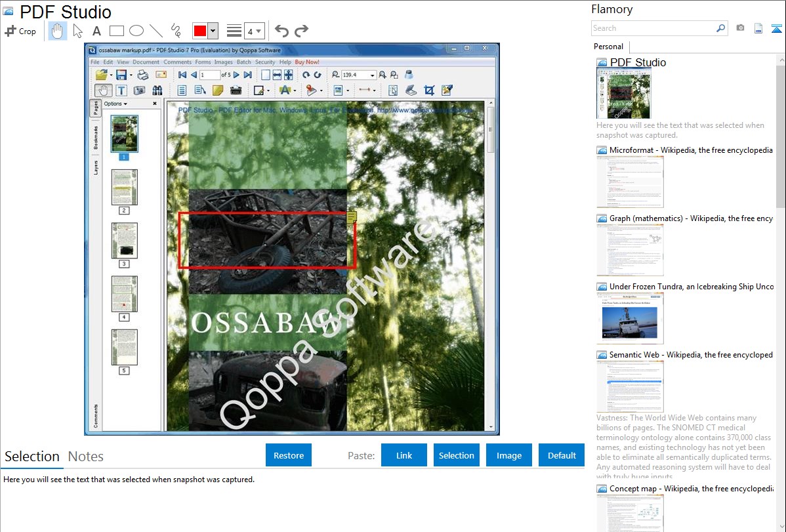786x532 pixels.
Task: Click the Image paste button
Action: tap(508, 455)
